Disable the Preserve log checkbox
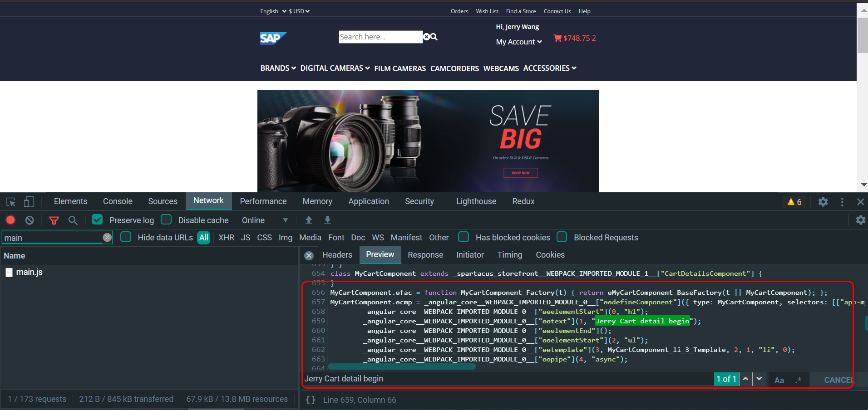Viewport: 868px width, 410px height. (97, 220)
